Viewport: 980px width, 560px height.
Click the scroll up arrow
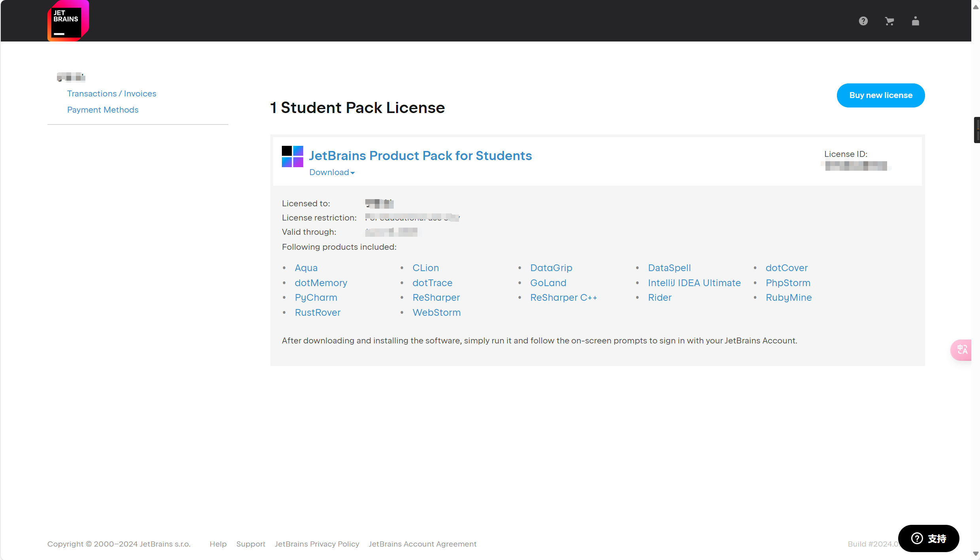976,7
